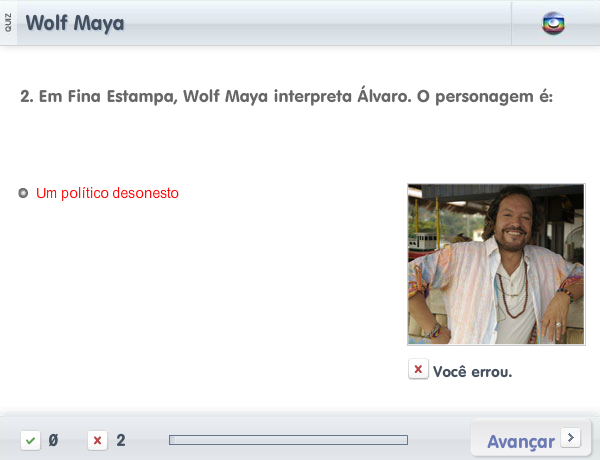600x460 pixels.
Task: Click the green checkmark correct-answers icon
Action: pos(31,440)
